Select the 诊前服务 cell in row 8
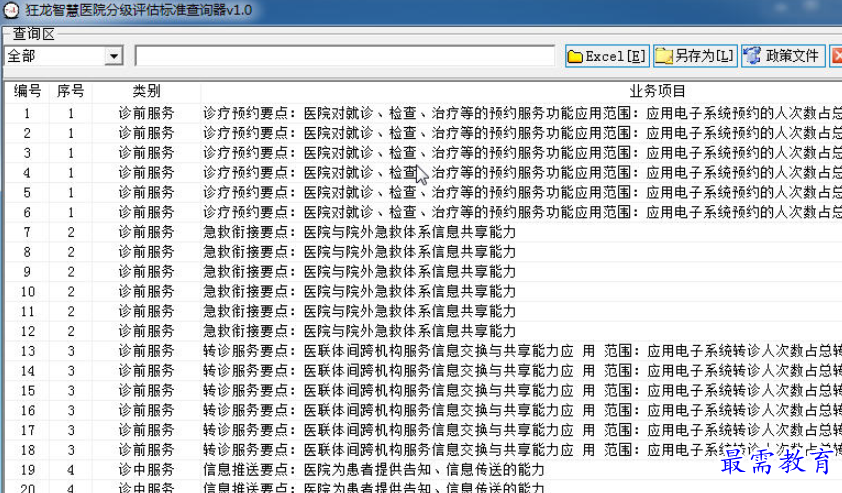 point(146,252)
